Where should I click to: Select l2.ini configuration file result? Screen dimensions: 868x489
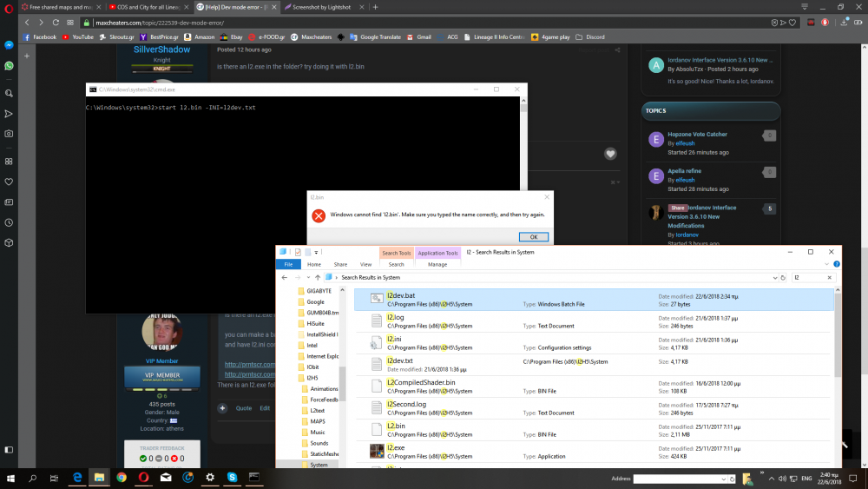tap(594, 343)
